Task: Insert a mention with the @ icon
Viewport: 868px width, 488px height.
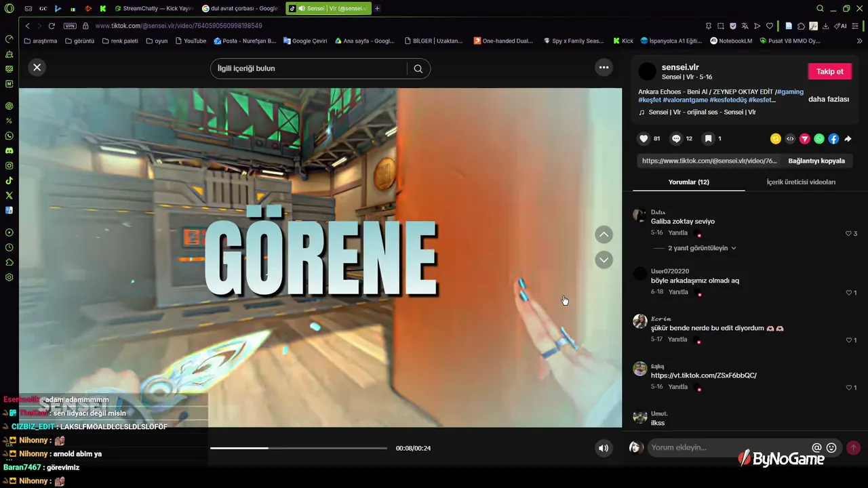Action: [x=816, y=447]
